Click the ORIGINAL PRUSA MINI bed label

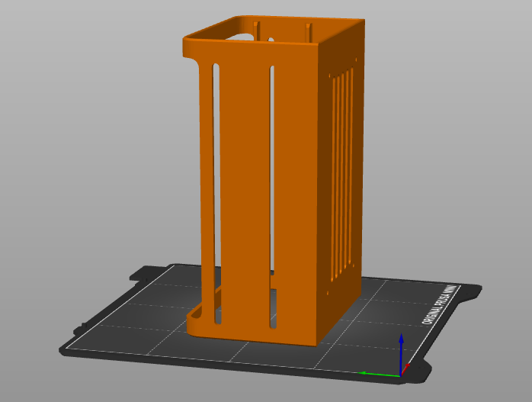pyautogui.click(x=440, y=304)
